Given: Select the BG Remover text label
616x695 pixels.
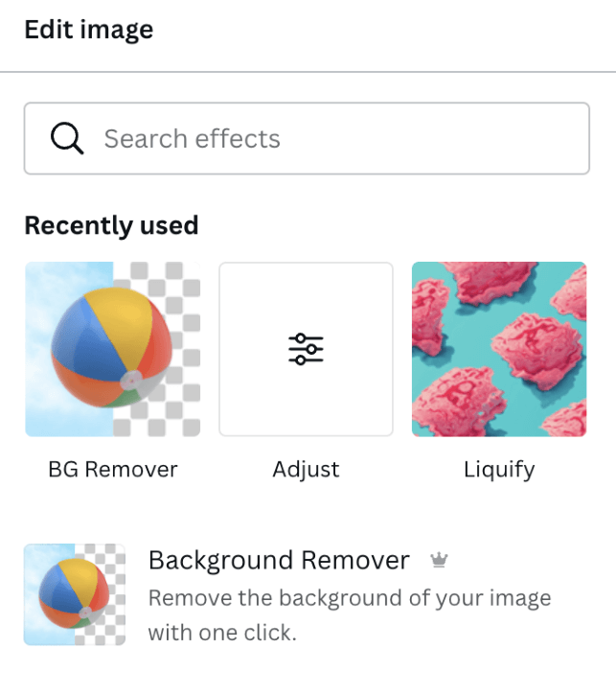Looking at the screenshot, I should point(112,470).
